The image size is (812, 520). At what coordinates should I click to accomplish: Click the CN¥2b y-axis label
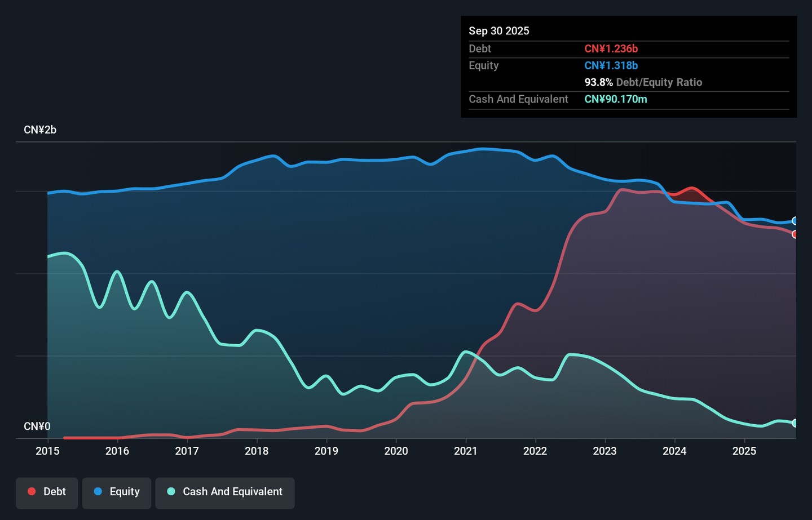tap(40, 130)
